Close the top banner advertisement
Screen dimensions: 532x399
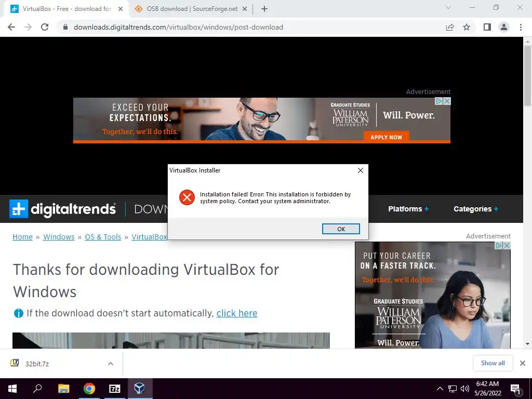point(447,101)
